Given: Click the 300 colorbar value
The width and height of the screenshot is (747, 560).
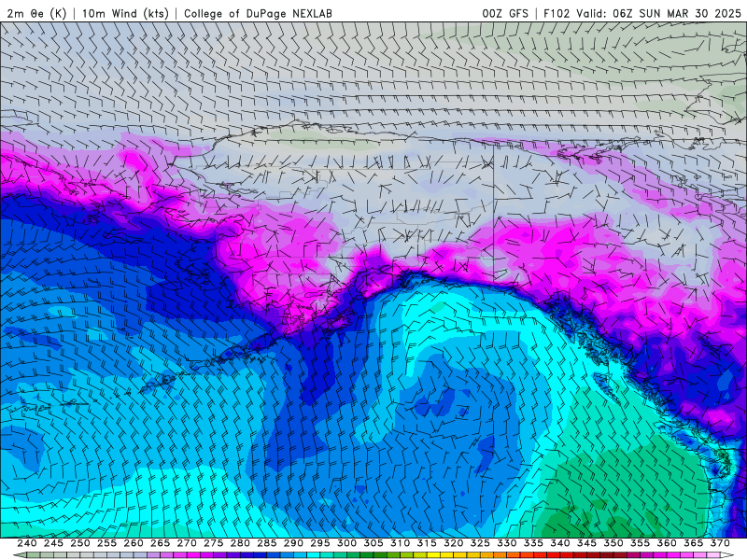Looking at the screenshot, I should tap(346, 543).
